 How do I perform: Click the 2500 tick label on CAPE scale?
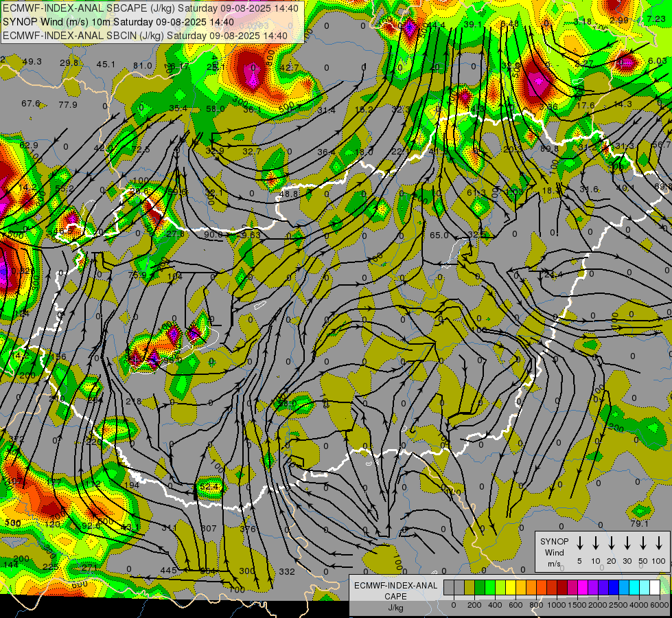click(x=618, y=605)
